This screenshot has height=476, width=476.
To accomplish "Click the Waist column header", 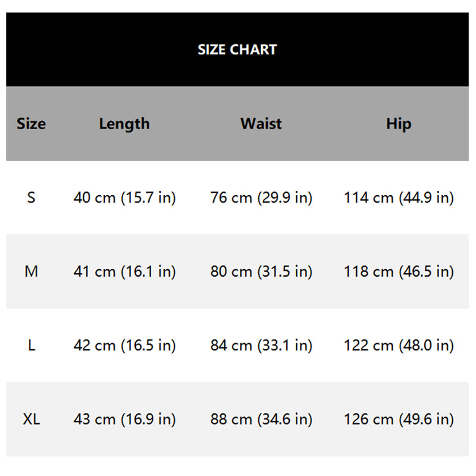I will point(261,124).
